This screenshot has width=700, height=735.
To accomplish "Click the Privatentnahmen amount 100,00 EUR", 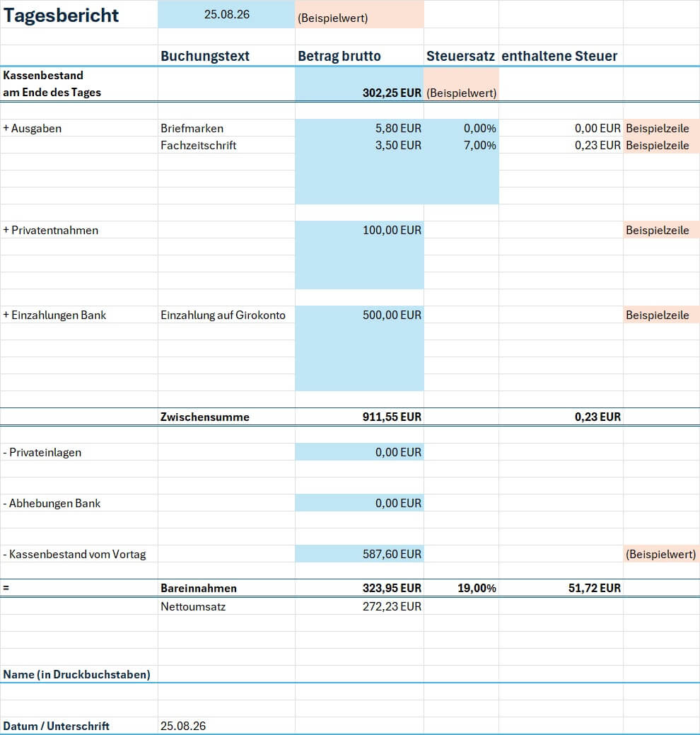I will point(359,230).
